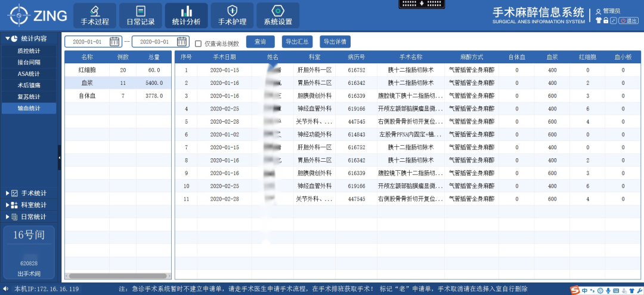644x295 pixels.
Task: Click the 导出汇总 button
Action: [298, 42]
